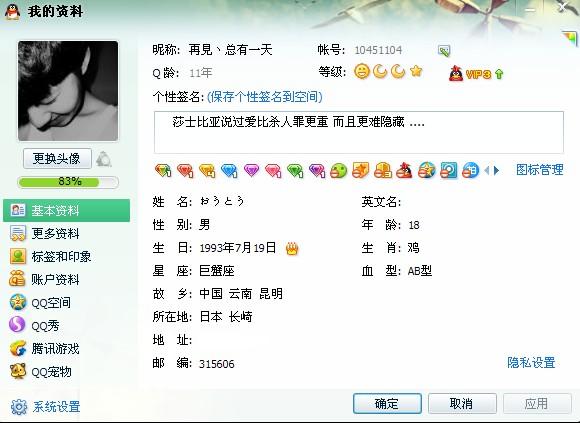Screen dimensions: 580x423
Task: Click the blue diamond service icon
Action: [x=229, y=170]
